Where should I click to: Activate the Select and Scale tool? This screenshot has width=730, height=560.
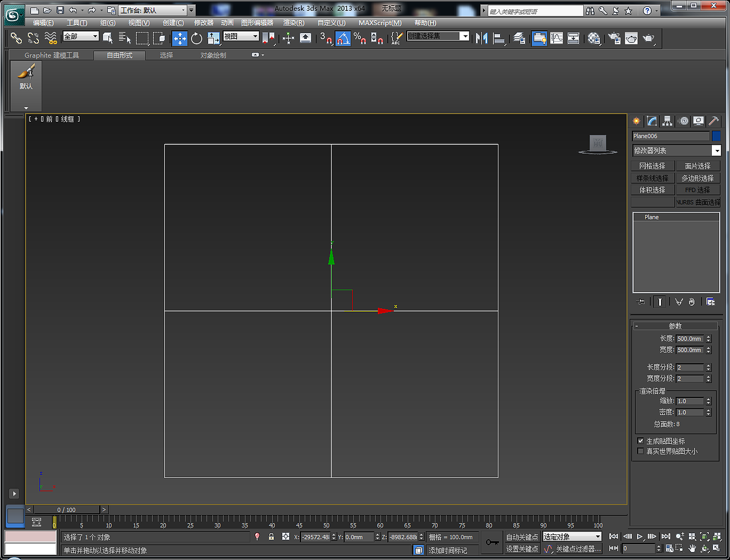pyautogui.click(x=214, y=38)
